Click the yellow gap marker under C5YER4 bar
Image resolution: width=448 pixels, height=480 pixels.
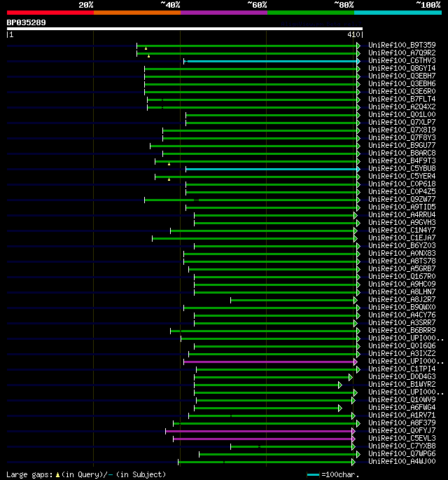tap(169, 179)
